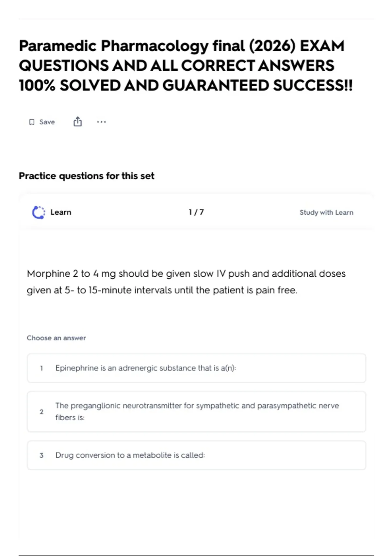Screen dimensions: 392x556
Task: Select answer option number 3 badge
Action: (x=41, y=455)
